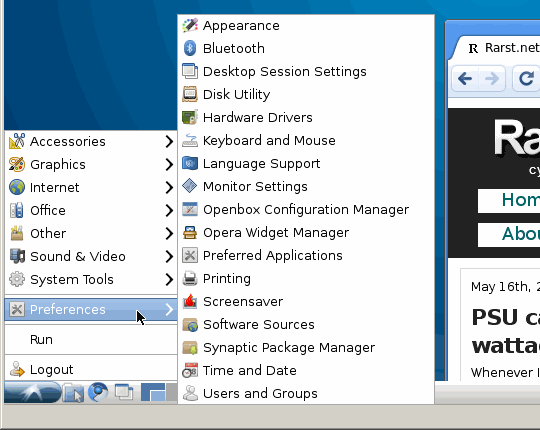Open Time and Date entry
540x430 pixels.
point(306,370)
